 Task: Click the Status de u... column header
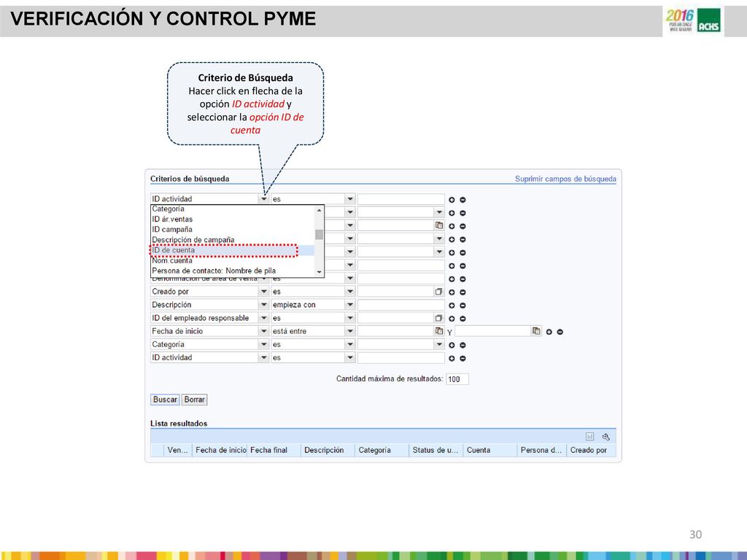coord(436,450)
